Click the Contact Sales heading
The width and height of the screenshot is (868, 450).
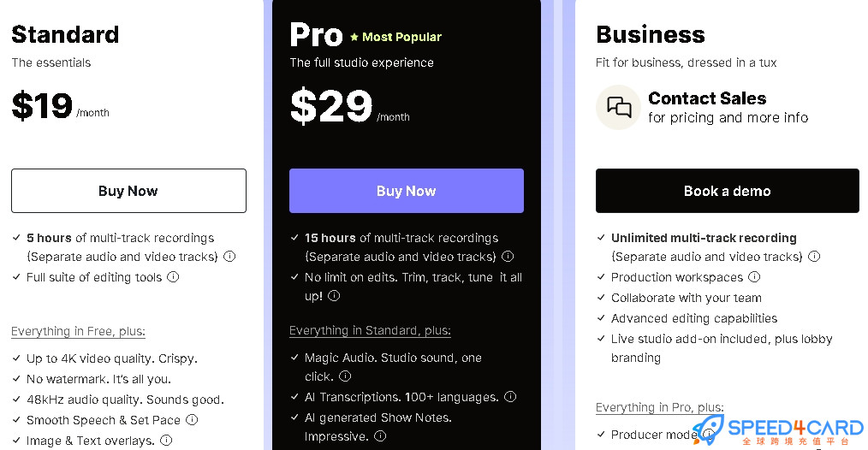tap(707, 98)
